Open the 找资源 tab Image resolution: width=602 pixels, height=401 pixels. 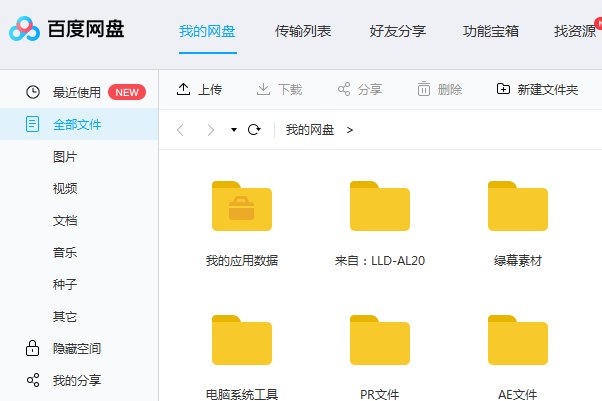click(575, 31)
